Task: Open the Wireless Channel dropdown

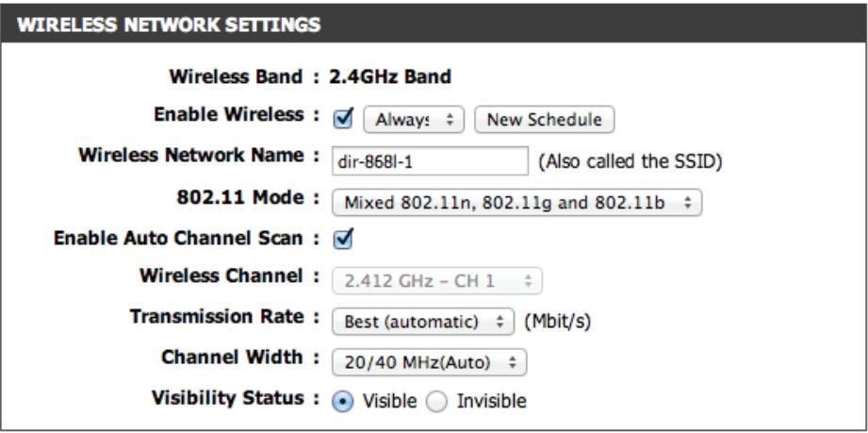Action: pos(436,281)
